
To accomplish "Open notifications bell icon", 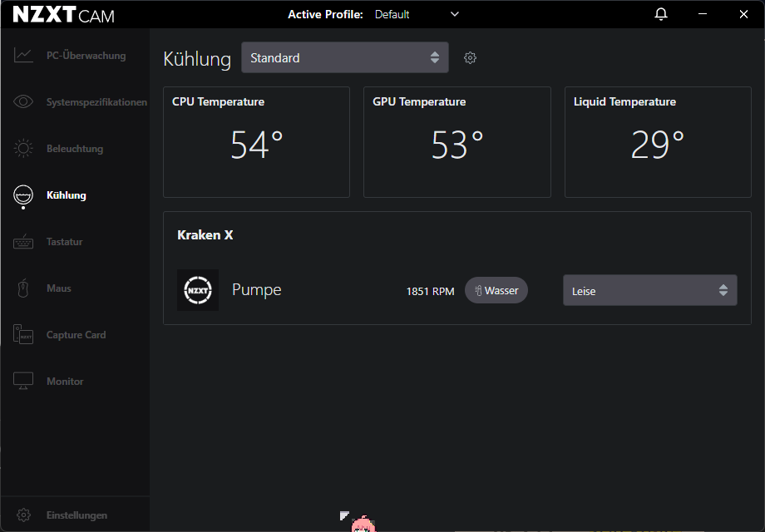I will pyautogui.click(x=660, y=14).
